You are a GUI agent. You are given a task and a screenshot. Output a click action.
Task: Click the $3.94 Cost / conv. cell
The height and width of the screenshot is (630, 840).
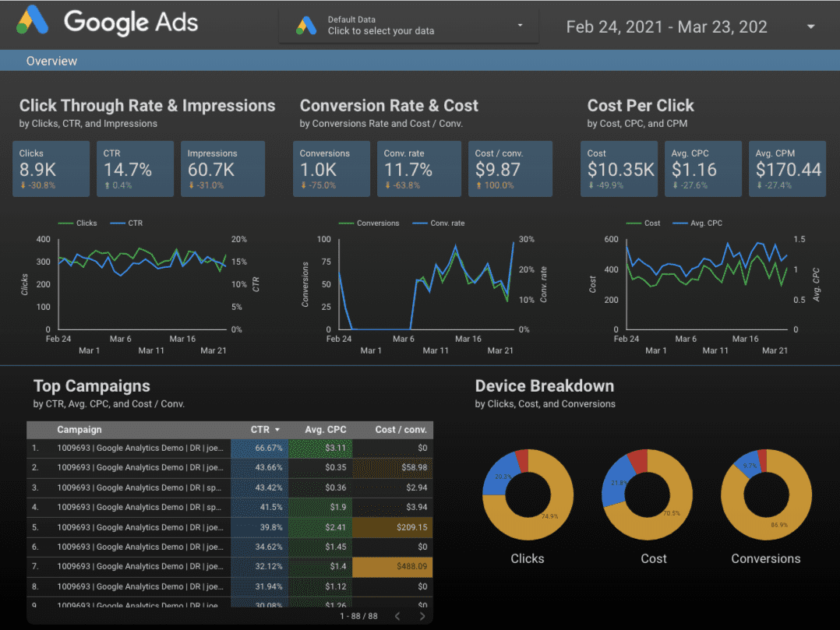[393, 507]
